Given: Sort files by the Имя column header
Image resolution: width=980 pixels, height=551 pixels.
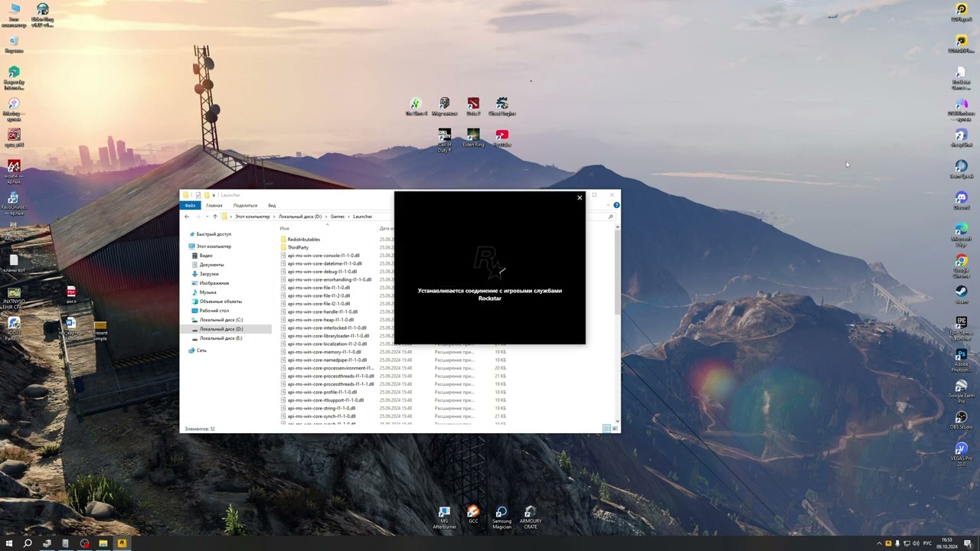Looking at the screenshot, I should tap(285, 228).
